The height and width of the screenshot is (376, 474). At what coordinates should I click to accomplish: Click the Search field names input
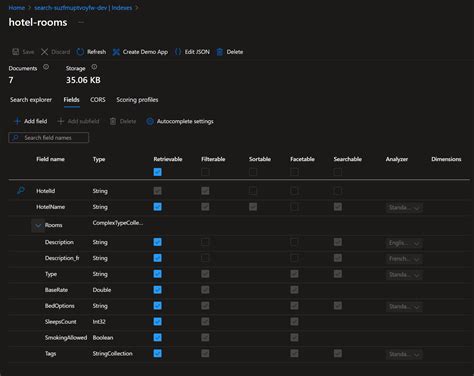pos(49,137)
